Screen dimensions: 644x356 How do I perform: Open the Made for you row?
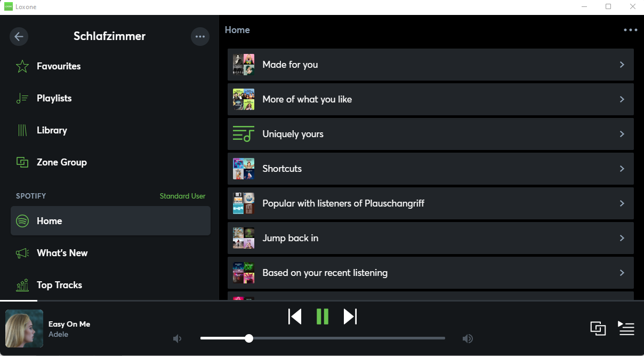pos(431,65)
